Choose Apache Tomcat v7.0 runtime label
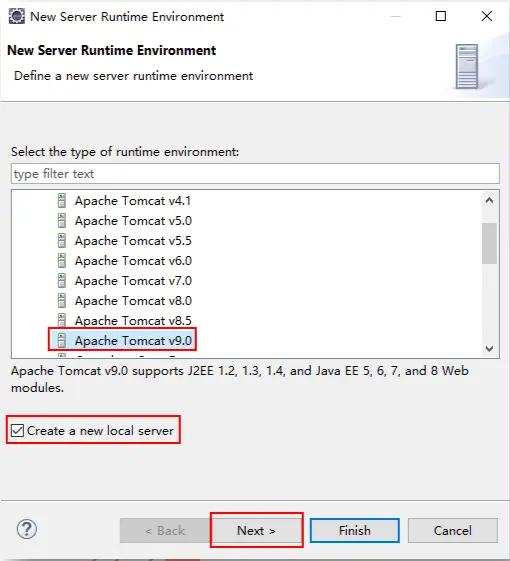Screen dimensions: 510x561 click(133, 281)
